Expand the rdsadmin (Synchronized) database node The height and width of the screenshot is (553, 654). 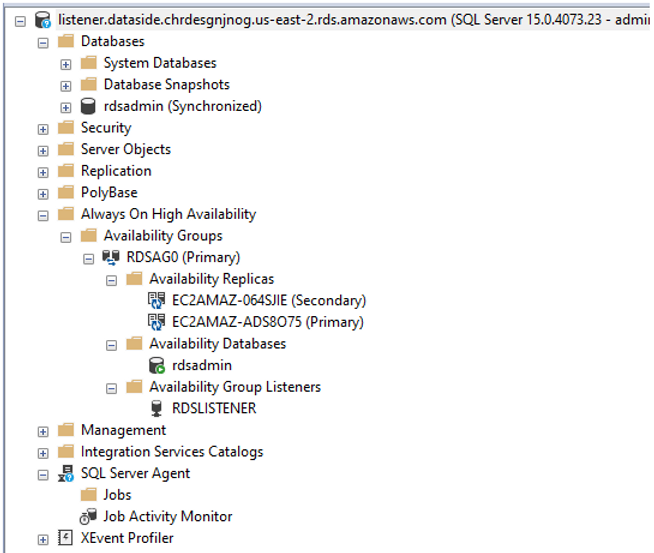[x=65, y=108]
